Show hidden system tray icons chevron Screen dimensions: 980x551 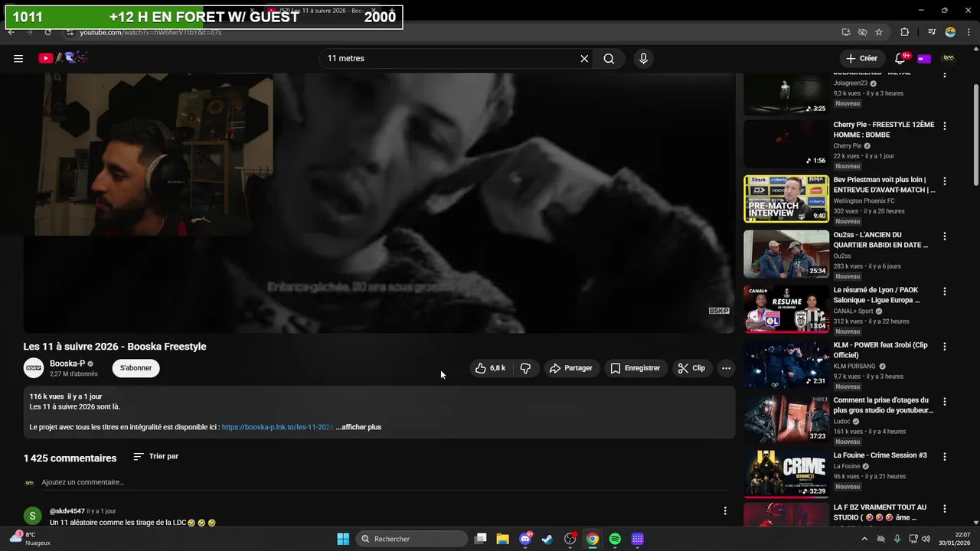tap(864, 539)
